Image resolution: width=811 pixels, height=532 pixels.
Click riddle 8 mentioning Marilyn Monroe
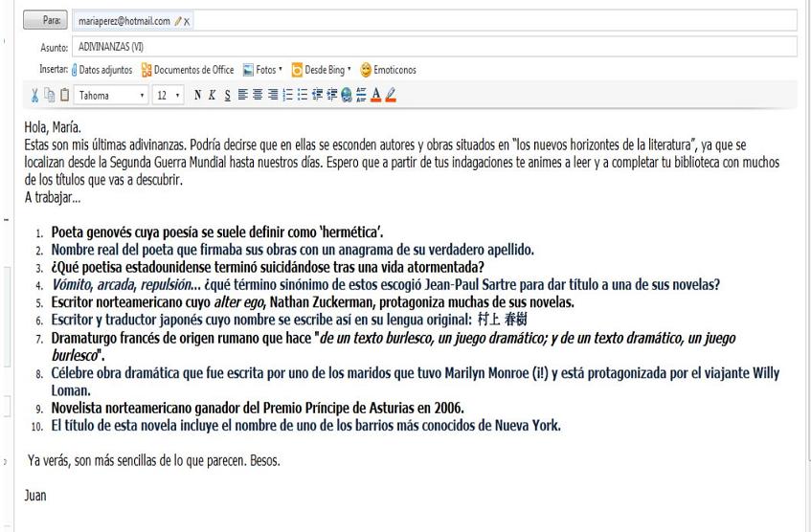coord(415,382)
